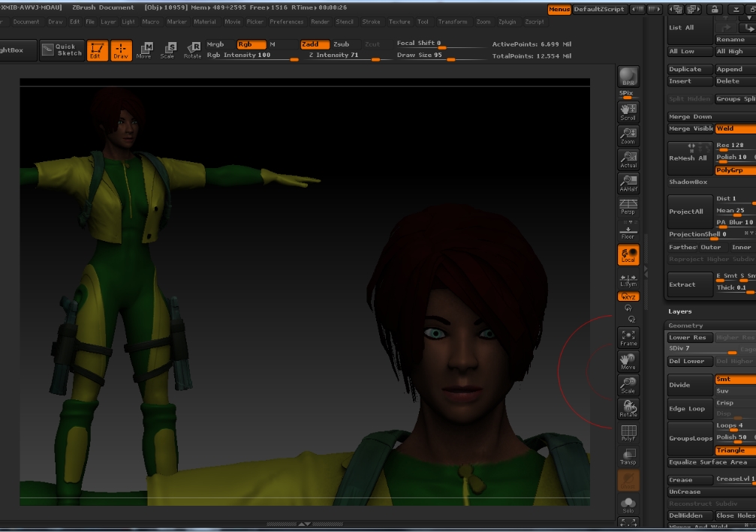This screenshot has width=756, height=532.
Task: Click the Frame icon
Action: click(x=628, y=338)
